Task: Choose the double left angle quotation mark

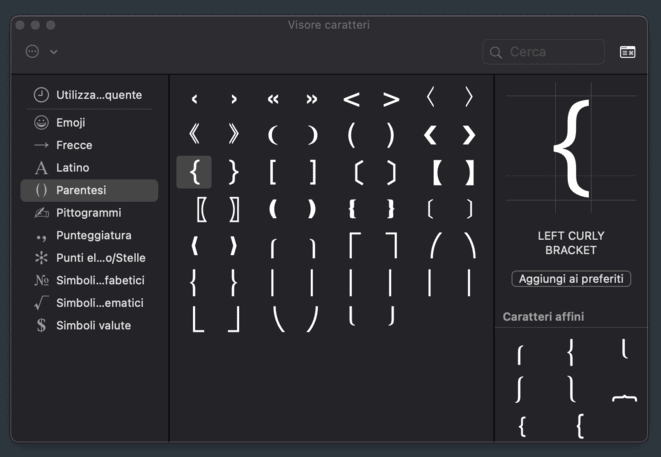Action: point(272,99)
